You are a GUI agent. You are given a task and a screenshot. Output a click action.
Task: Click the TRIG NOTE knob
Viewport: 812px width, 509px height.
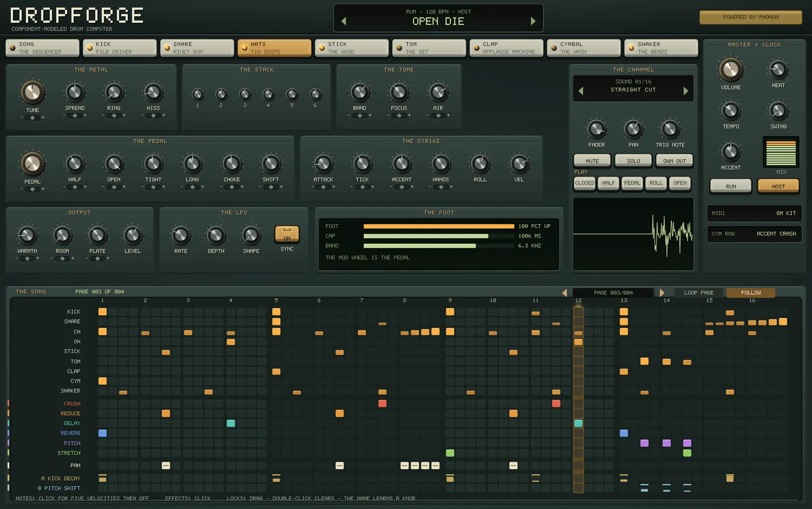coord(670,129)
